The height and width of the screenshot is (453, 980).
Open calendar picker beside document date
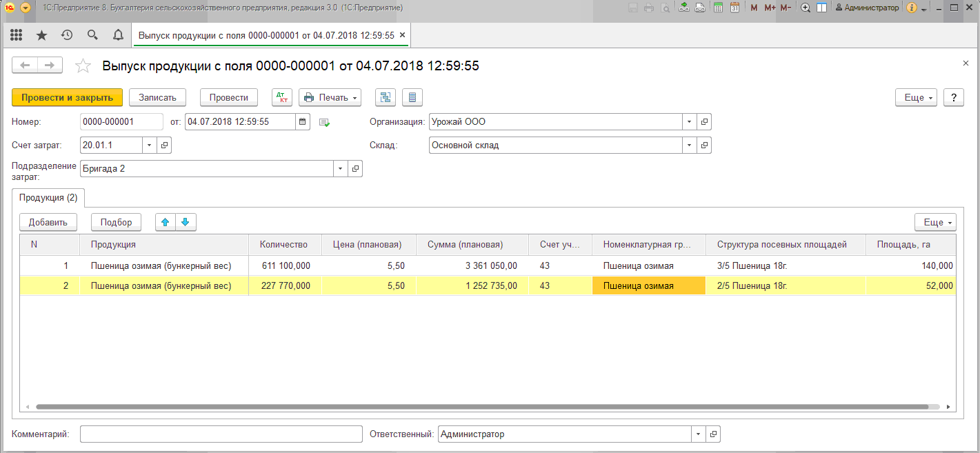[302, 122]
